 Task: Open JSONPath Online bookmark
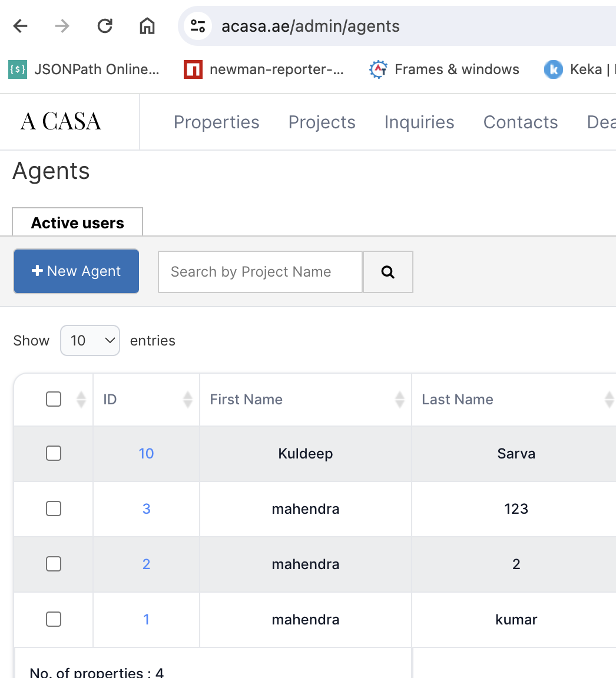click(x=84, y=69)
